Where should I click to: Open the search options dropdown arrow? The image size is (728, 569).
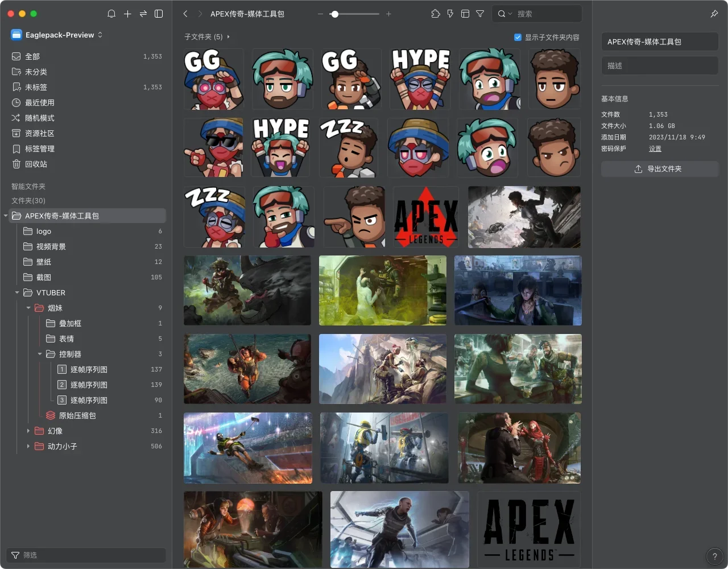pos(510,14)
